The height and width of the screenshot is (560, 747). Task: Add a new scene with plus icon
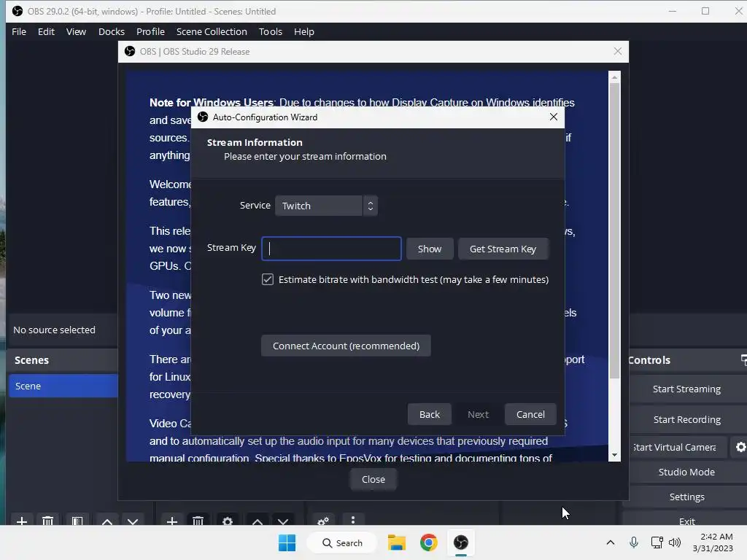click(x=21, y=521)
